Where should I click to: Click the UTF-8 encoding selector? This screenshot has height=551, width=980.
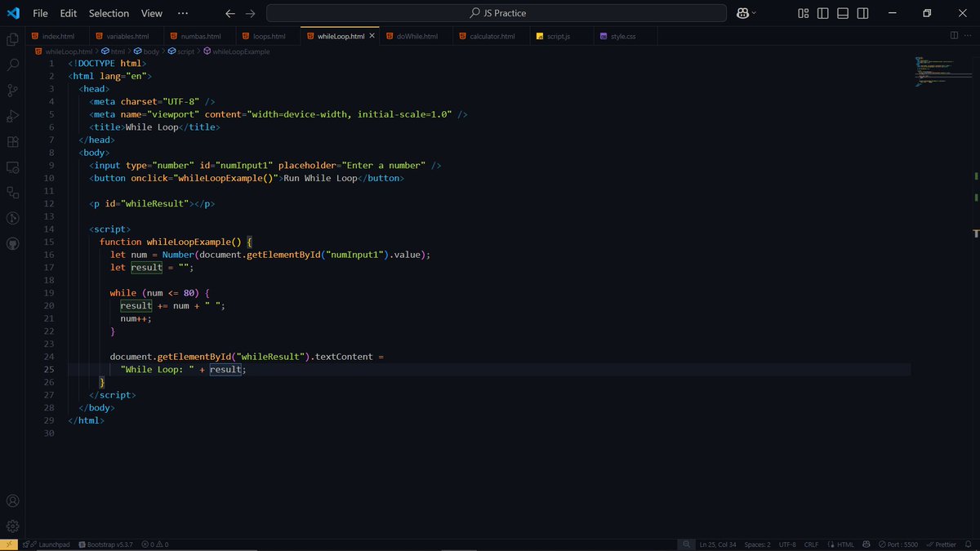pos(787,544)
